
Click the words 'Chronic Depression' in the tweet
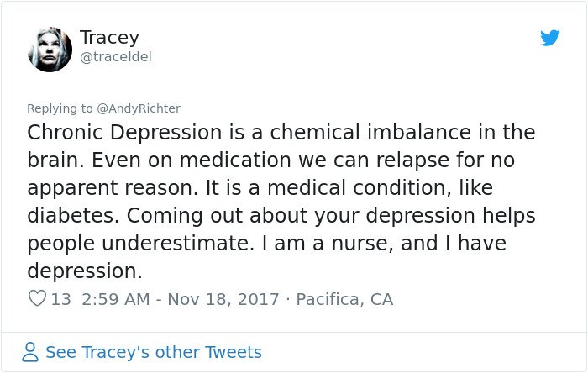124,133
